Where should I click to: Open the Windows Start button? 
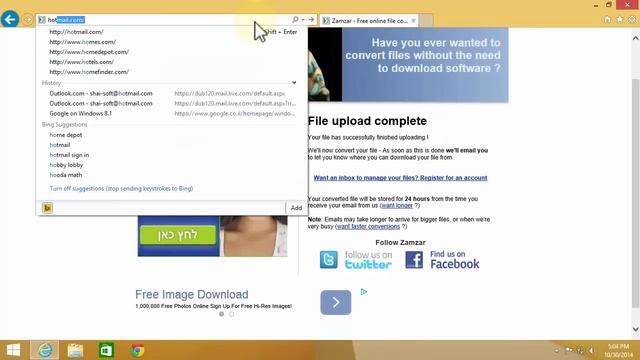click(13, 350)
